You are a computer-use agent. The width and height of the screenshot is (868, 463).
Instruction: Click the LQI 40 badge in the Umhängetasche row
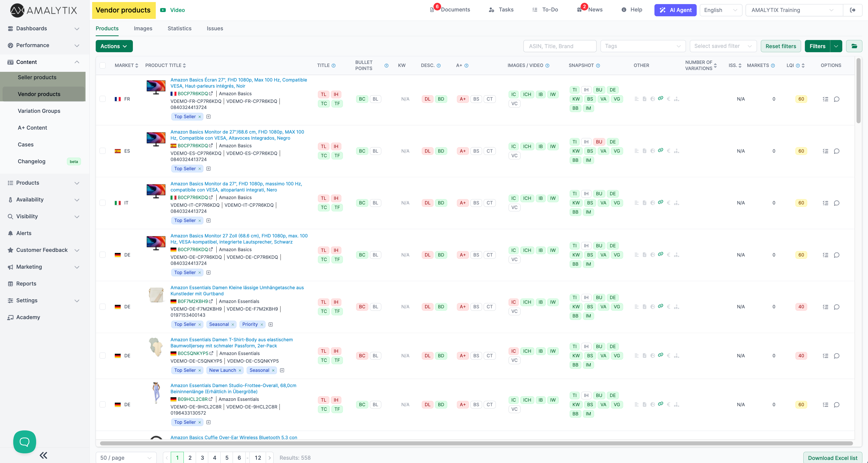click(x=801, y=307)
